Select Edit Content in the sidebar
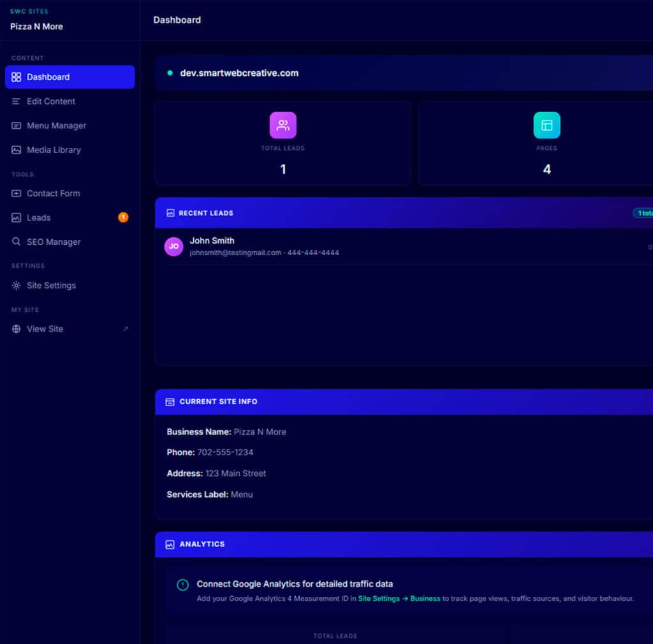Viewport: 653px width, 644px height. click(51, 101)
